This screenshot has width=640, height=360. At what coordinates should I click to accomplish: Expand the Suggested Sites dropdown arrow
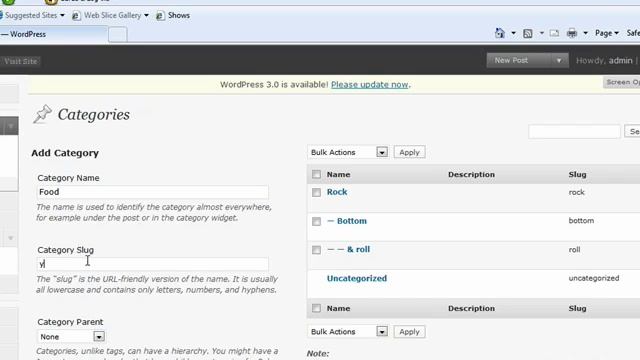62,16
